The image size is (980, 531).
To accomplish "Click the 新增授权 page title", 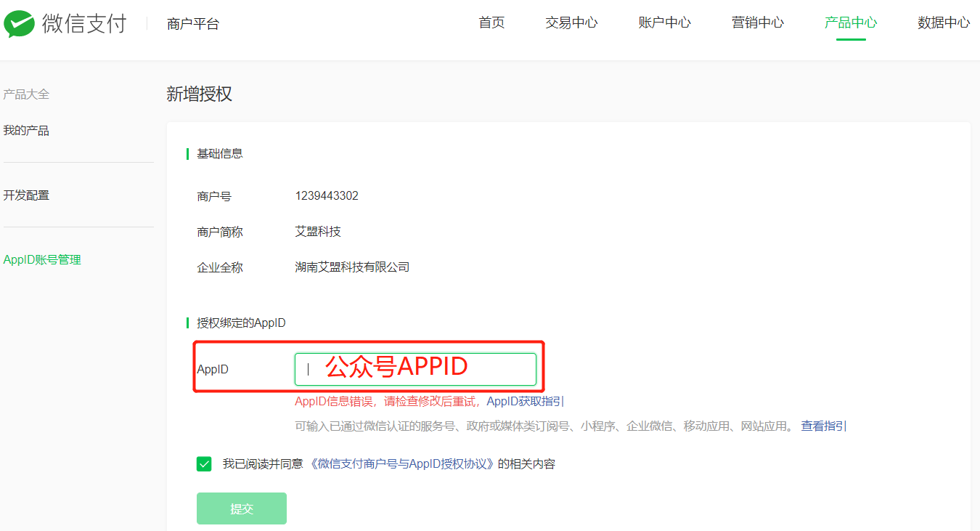I will (199, 94).
